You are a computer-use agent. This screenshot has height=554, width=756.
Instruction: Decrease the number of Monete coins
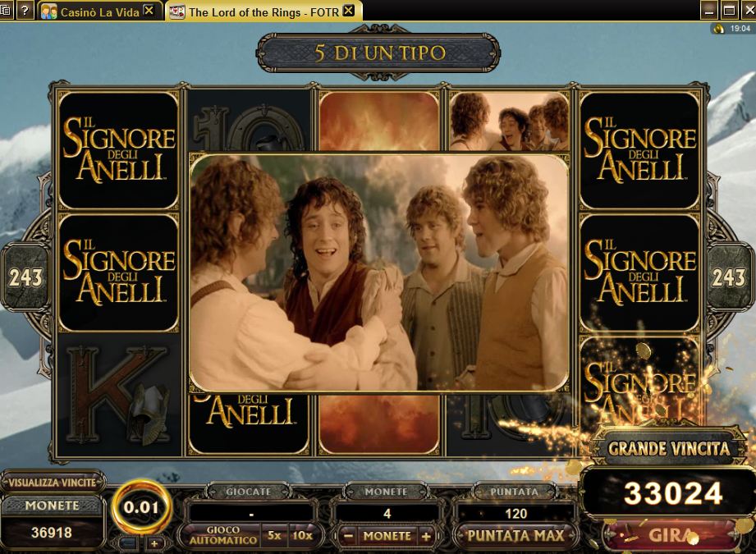[x=348, y=536]
